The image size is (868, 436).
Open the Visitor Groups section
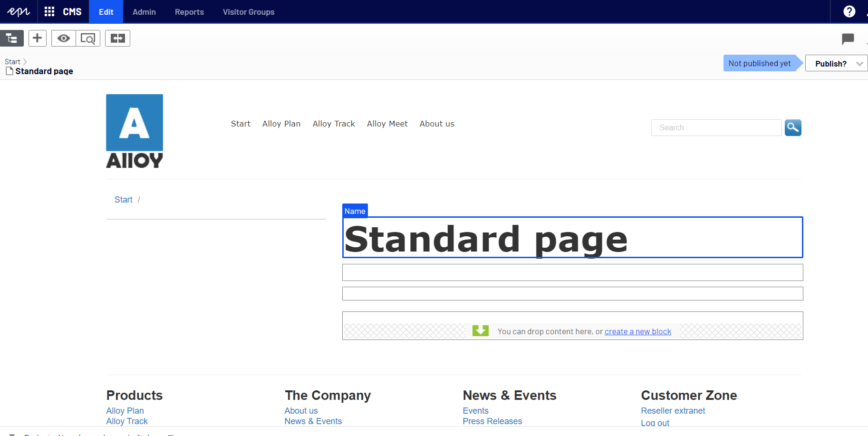coord(249,12)
